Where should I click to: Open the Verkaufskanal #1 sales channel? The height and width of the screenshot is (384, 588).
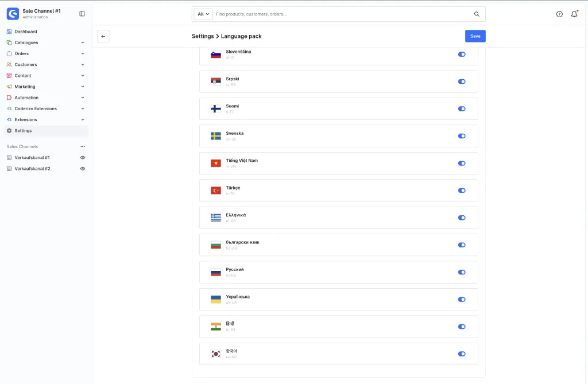point(32,157)
